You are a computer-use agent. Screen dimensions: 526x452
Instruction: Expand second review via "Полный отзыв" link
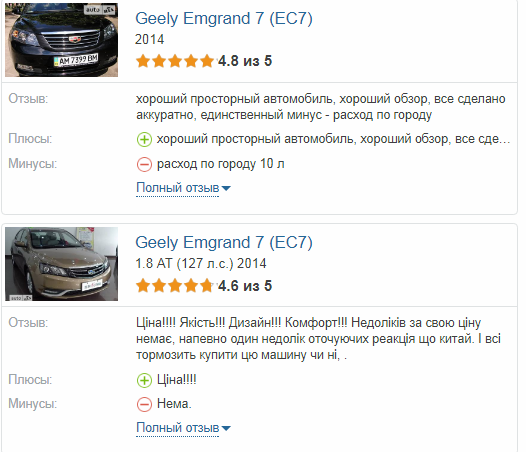click(177, 428)
